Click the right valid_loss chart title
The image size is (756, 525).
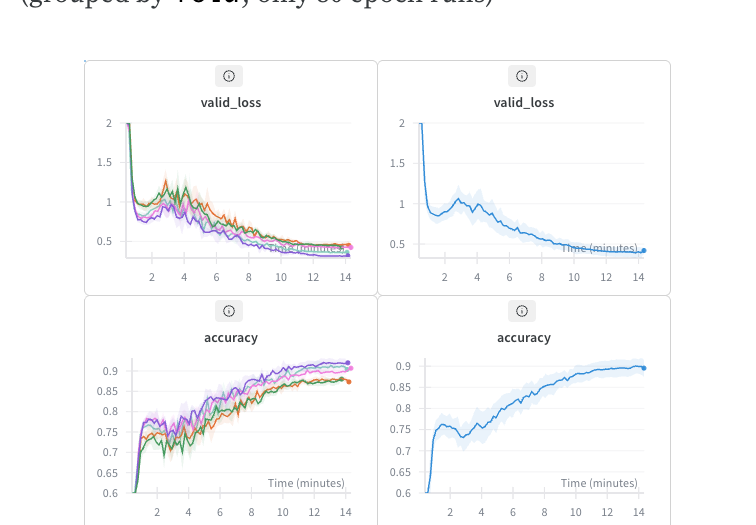(524, 103)
